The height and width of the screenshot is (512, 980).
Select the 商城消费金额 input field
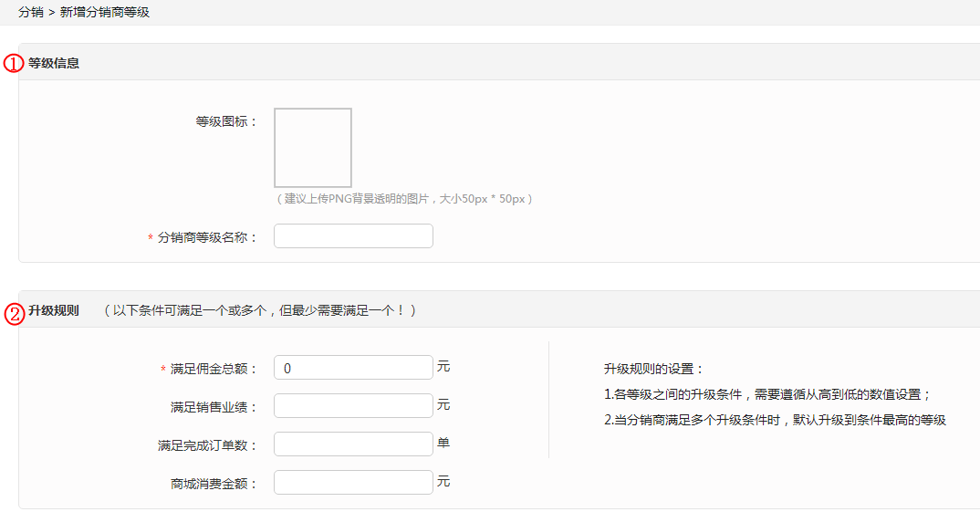[353, 483]
